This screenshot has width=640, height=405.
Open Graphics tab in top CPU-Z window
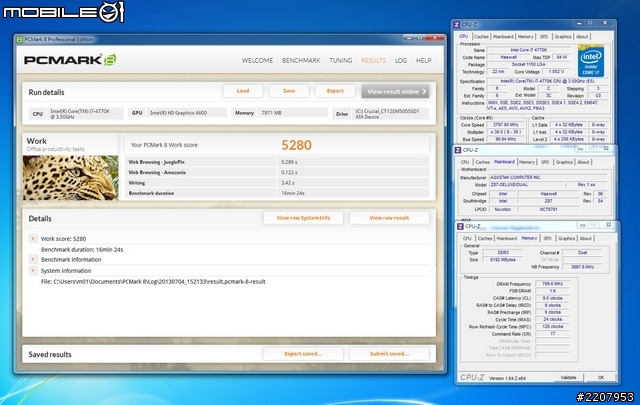click(563, 37)
